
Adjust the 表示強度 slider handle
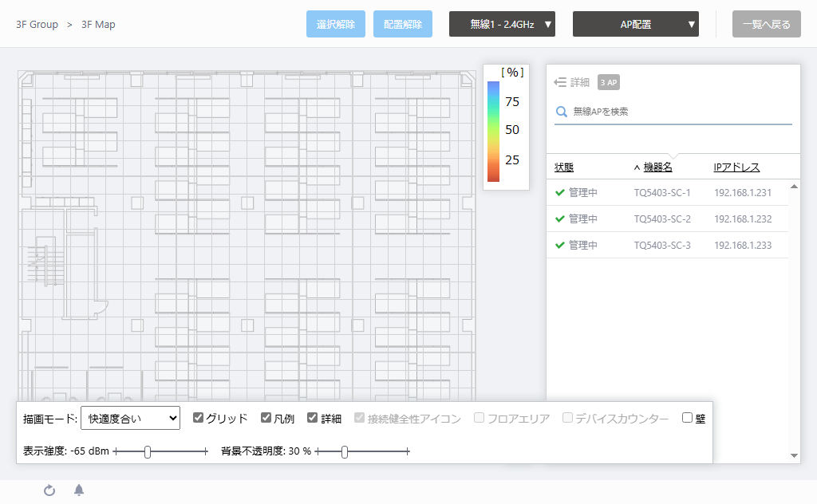coord(148,451)
